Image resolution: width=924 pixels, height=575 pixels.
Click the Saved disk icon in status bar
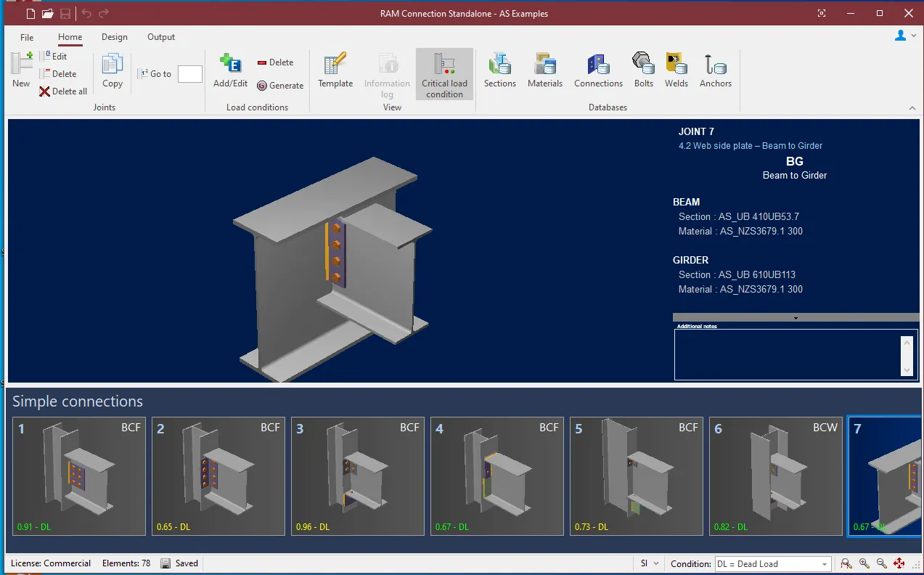[x=165, y=563]
